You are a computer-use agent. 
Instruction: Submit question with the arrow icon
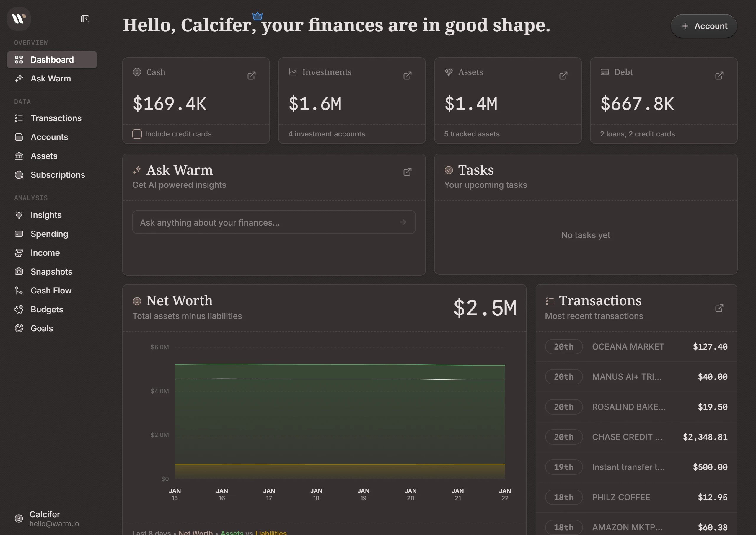[x=403, y=222]
